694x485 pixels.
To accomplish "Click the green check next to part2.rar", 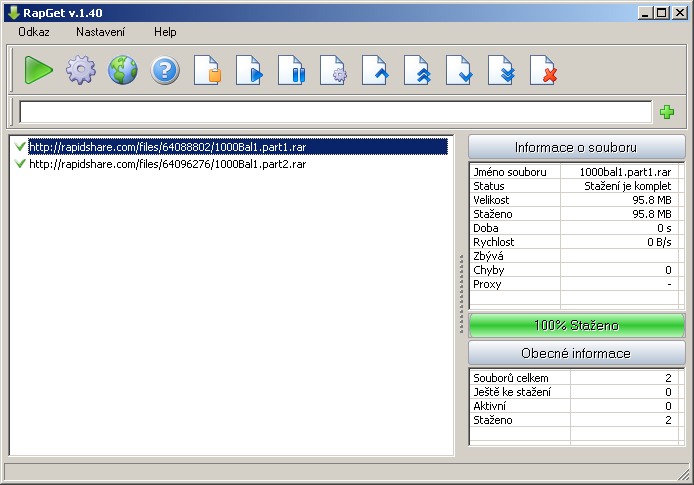I will point(20,163).
